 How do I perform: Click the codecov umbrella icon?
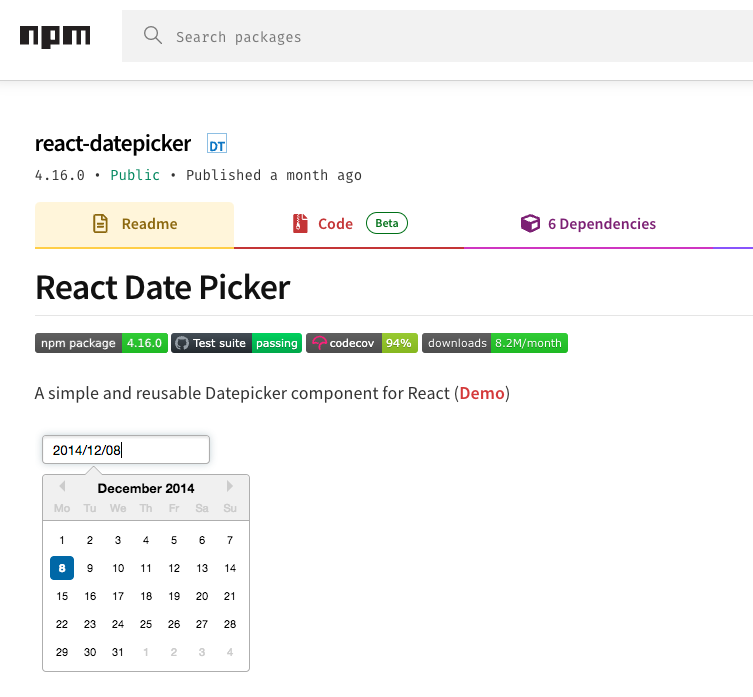click(x=319, y=343)
